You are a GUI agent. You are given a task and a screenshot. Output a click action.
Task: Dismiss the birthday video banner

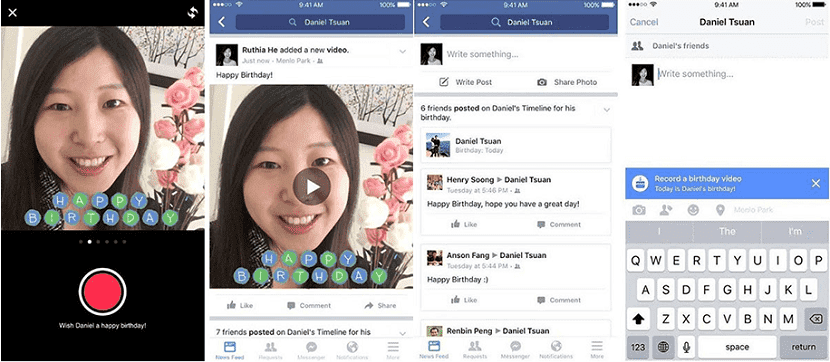click(816, 184)
